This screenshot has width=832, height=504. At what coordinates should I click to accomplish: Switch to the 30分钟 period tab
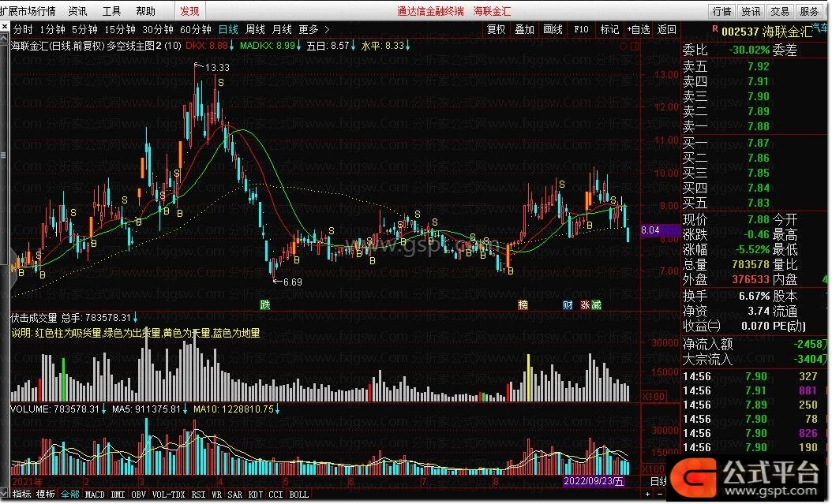click(x=158, y=30)
